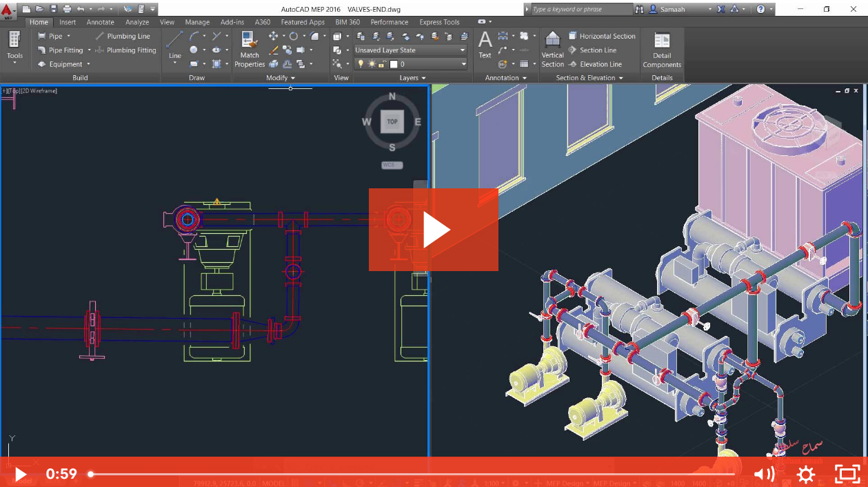Open the Equipment dropdown arrow
The height and width of the screenshot is (487, 868).
click(88, 64)
